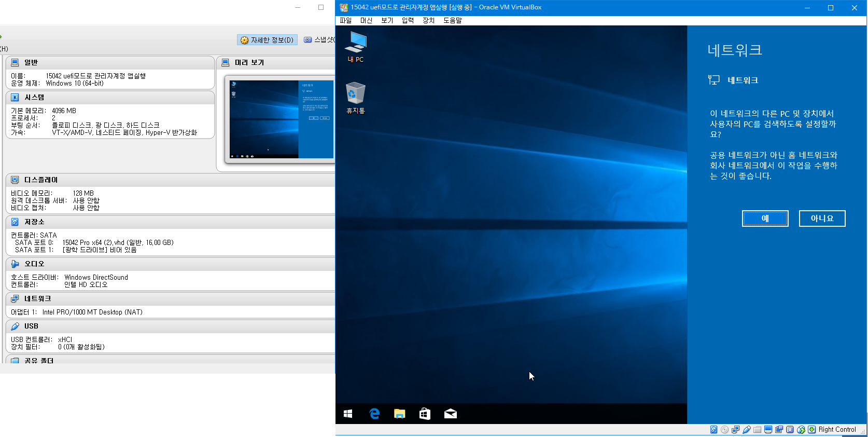Click 'Intel PRO/1000 MT Desktop (NAT)' adapter text
Viewport: 868px width, 437px height.
click(x=92, y=312)
